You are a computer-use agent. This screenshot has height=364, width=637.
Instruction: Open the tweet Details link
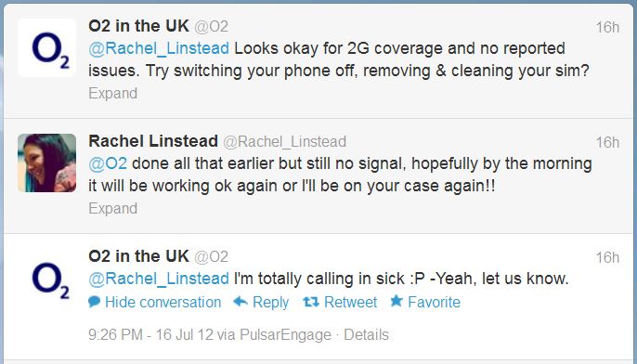[x=366, y=334]
